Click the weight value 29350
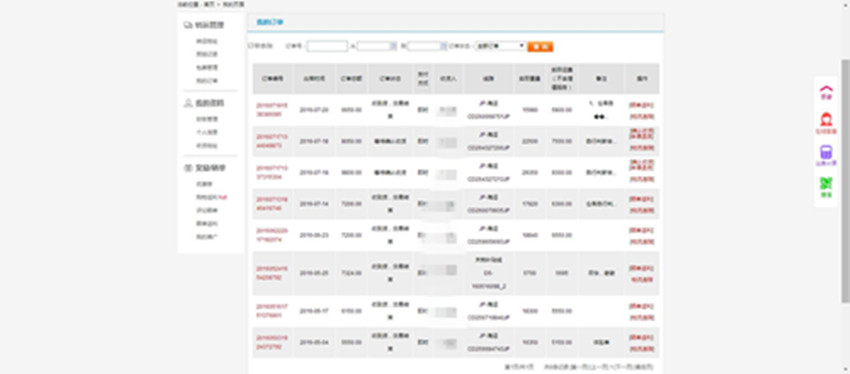This screenshot has width=850, height=374. [x=529, y=172]
